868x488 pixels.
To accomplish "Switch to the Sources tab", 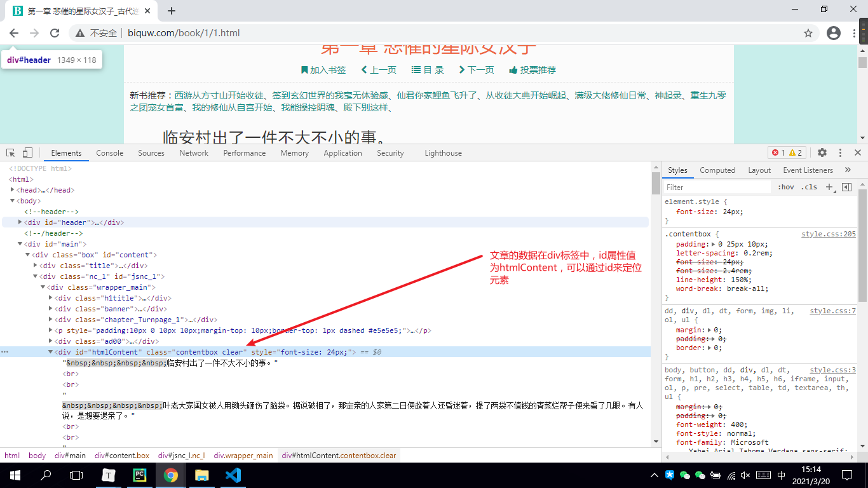I will 151,152.
